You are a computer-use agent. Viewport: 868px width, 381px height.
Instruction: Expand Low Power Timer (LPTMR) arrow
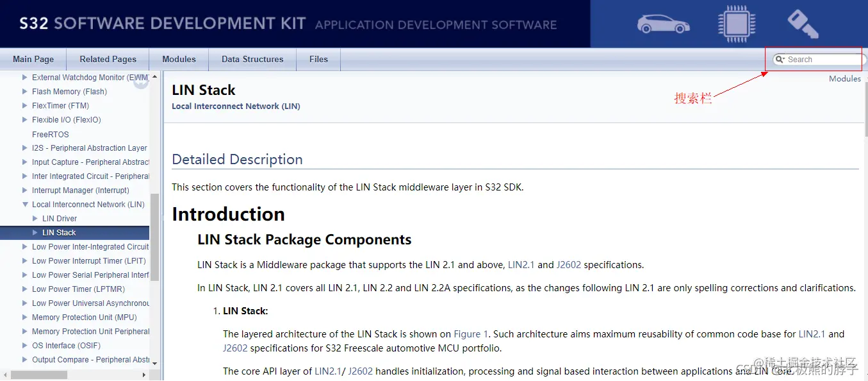pos(25,289)
